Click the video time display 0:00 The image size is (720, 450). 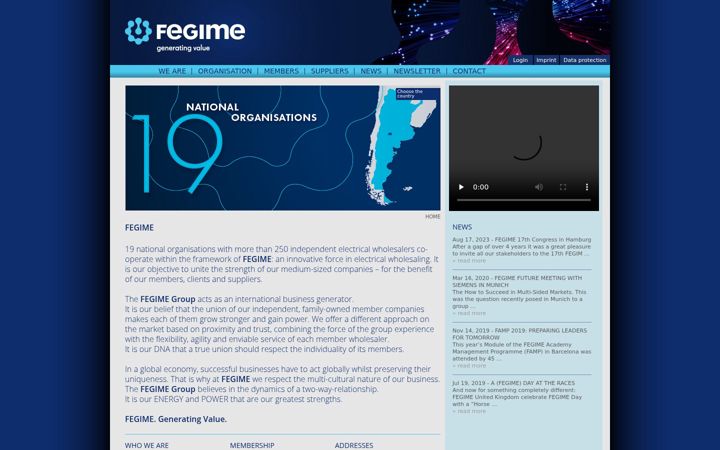tap(480, 187)
